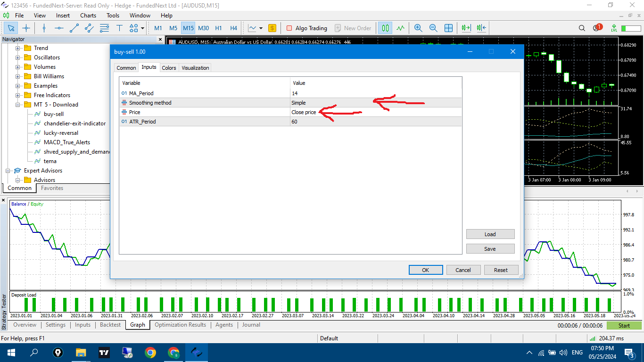Open the search magnifier in toolbar
The height and width of the screenshot is (362, 644).
click(x=582, y=28)
